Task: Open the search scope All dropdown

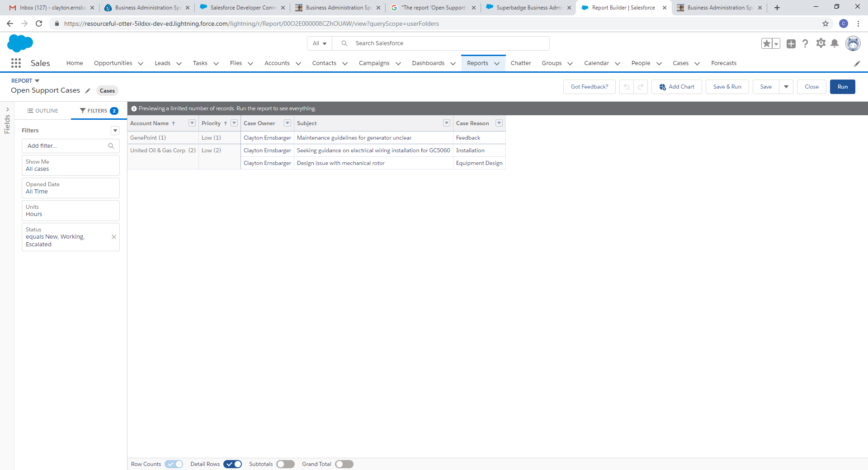Action: pyautogui.click(x=320, y=43)
